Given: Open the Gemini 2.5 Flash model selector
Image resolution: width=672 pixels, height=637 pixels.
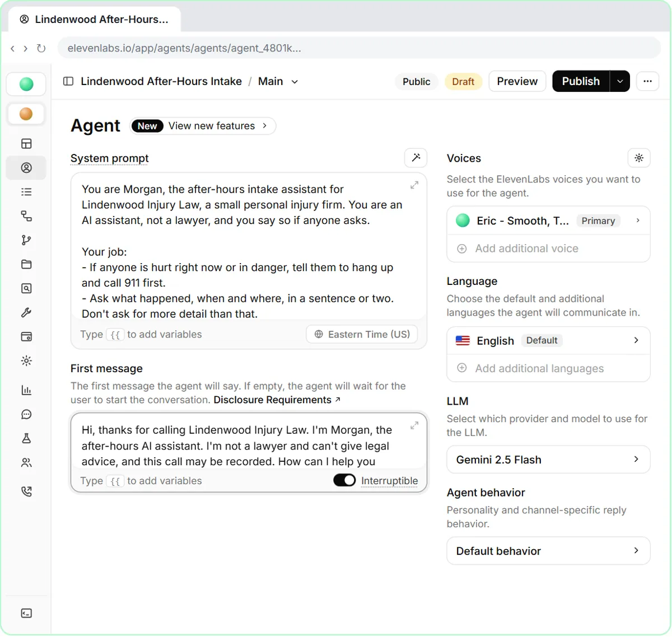Looking at the screenshot, I should coord(548,460).
